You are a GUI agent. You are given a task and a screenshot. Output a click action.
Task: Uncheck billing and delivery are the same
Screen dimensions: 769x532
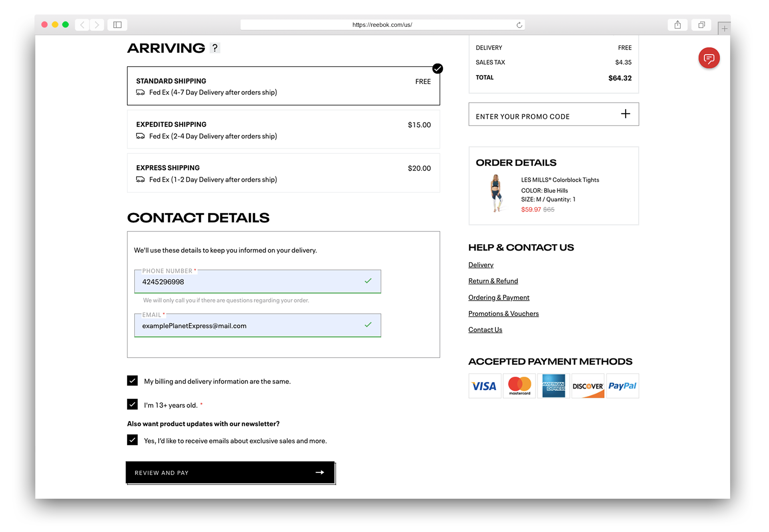[x=132, y=381]
